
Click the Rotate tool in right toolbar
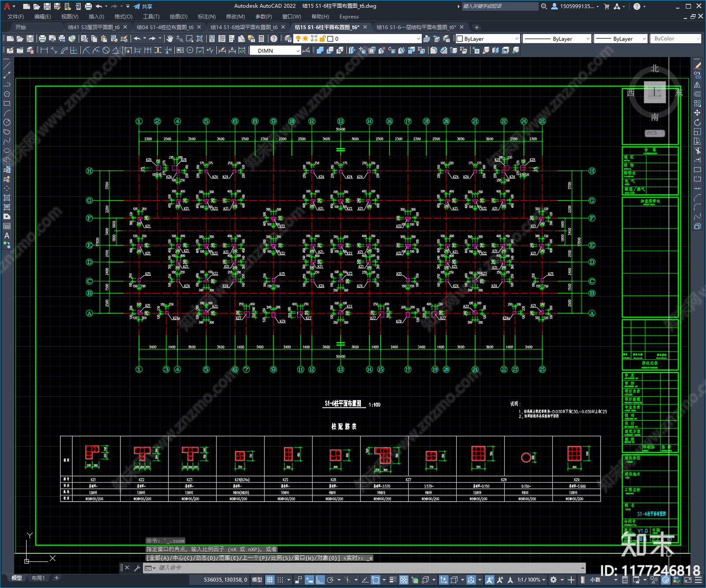click(x=697, y=122)
